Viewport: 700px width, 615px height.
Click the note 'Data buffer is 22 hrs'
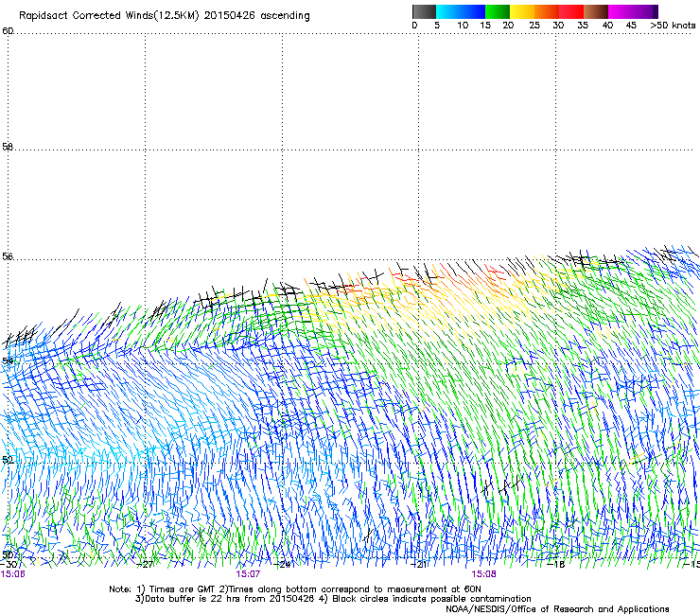click(193, 599)
